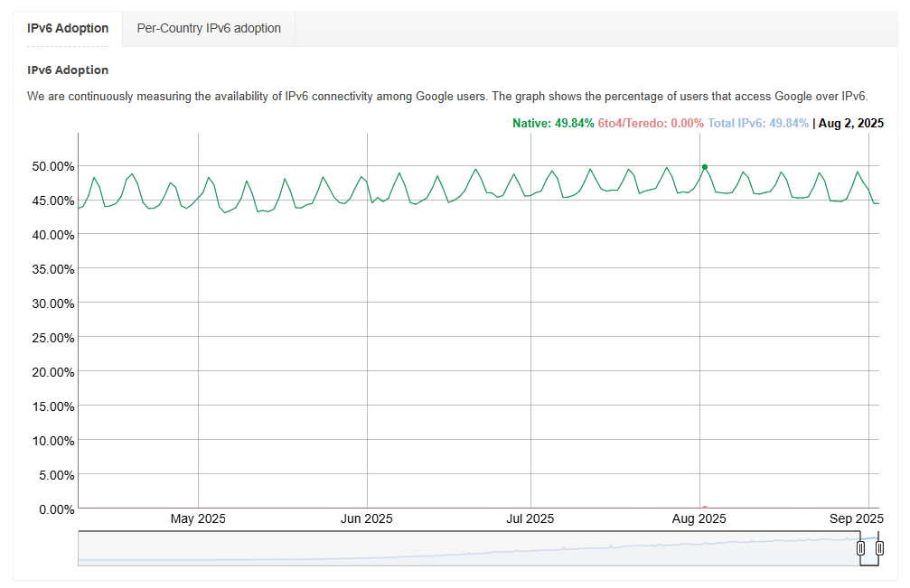Screen dimensions: 910x588
Task: Click the left range selector handle
Action: 860,548
